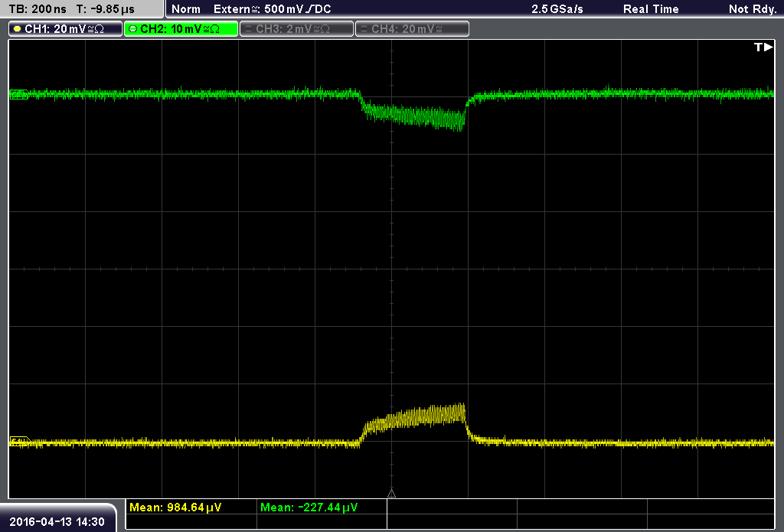Image resolution: width=784 pixels, height=532 pixels.
Task: Click the T trigger arrow marker at top right
Action: coord(763,47)
